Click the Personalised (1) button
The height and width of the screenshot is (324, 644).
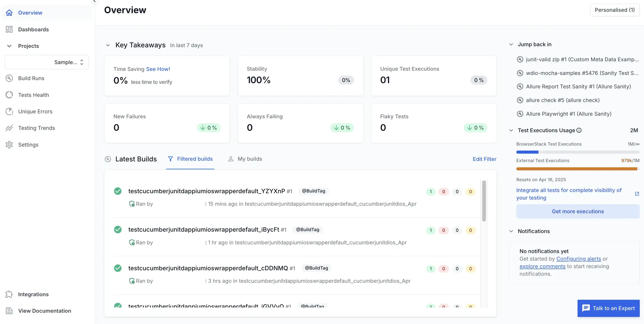(615, 10)
